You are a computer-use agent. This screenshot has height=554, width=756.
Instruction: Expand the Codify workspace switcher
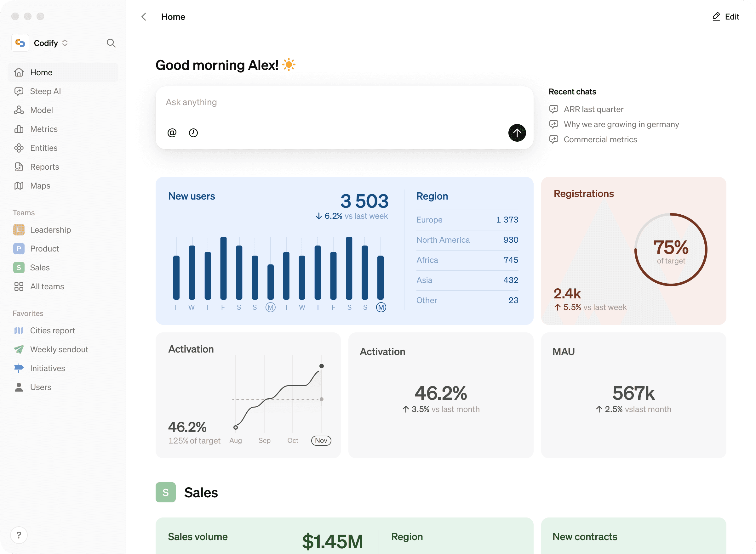click(x=50, y=43)
